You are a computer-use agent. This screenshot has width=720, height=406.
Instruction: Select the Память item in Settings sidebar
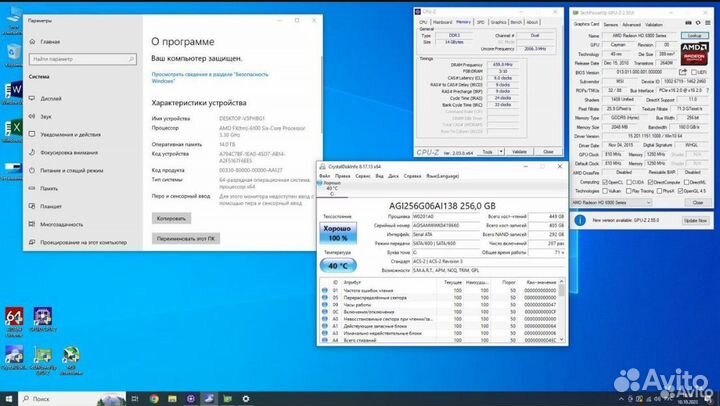point(49,189)
